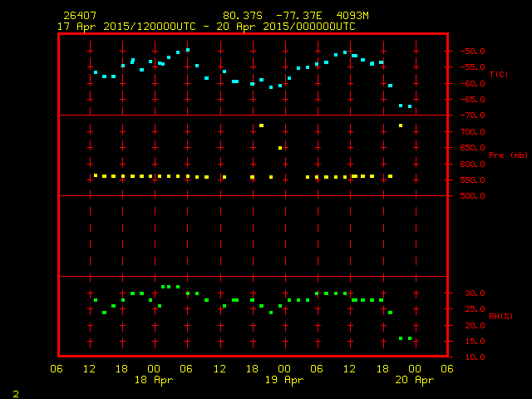Image resolution: width=532 pixels, height=399 pixels.
Task: Click the 30.0 humidity axis label
Action: pyautogui.click(x=475, y=293)
